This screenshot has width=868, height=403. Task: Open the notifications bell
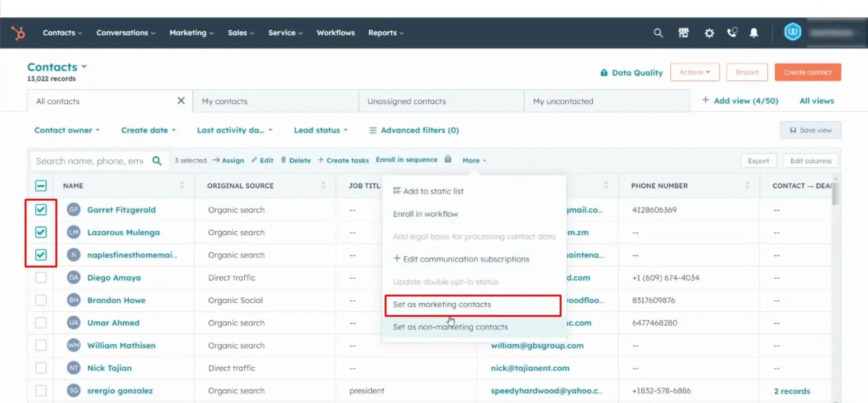754,33
